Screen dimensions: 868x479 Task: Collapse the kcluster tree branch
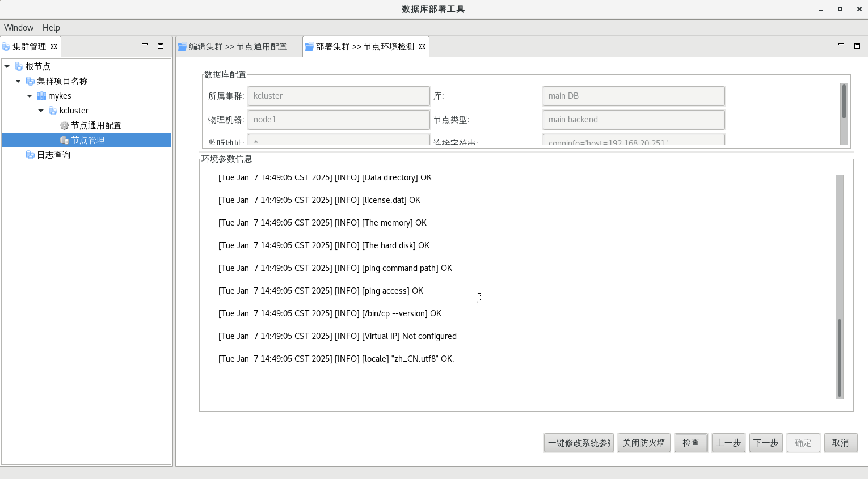pyautogui.click(x=41, y=111)
